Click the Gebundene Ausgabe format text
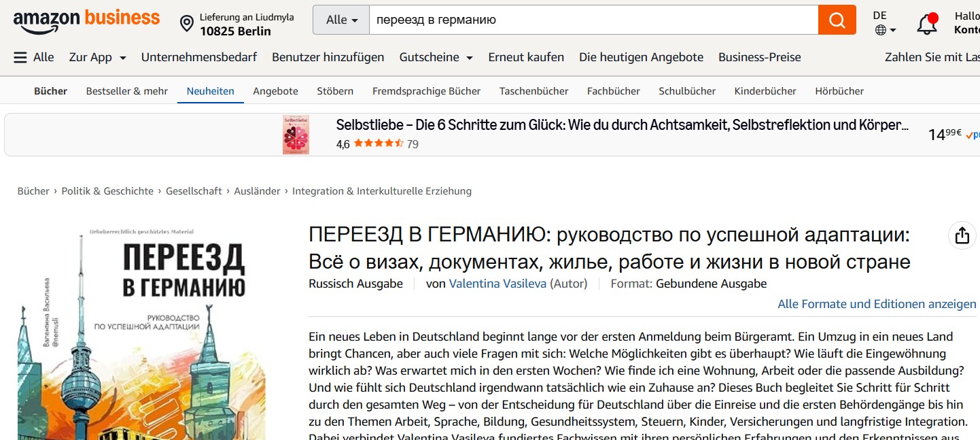Viewport: 980px width, 440px height. (x=711, y=284)
